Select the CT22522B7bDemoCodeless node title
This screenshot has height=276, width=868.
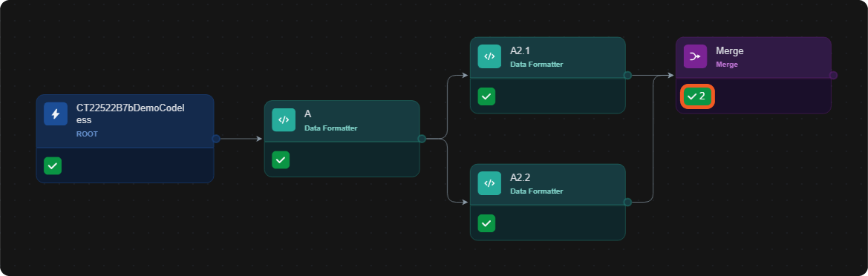(130, 114)
